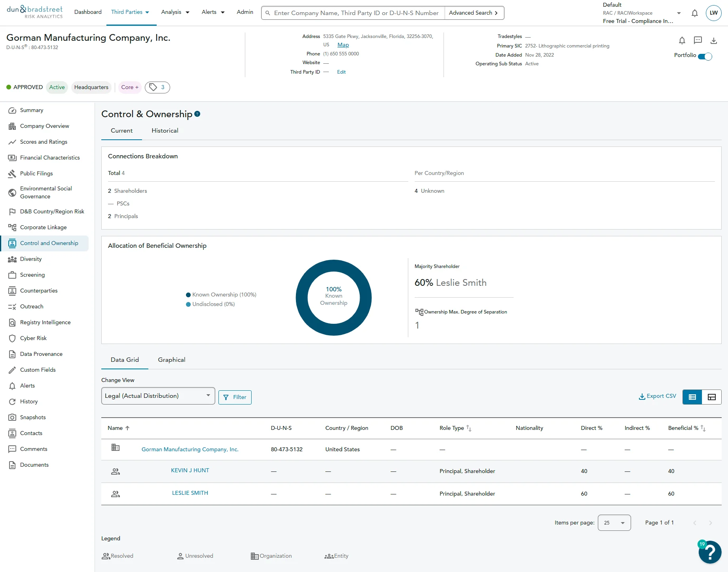Click the Advanced Search button

474,13
